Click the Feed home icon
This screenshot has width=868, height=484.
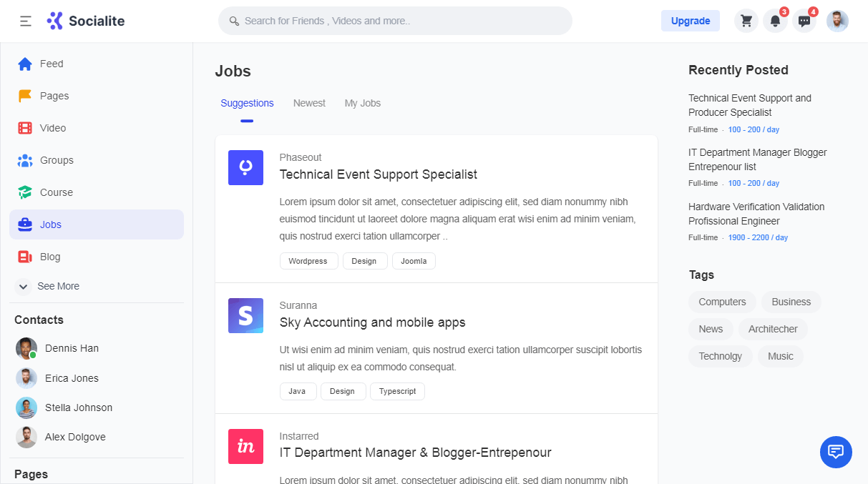click(x=25, y=64)
